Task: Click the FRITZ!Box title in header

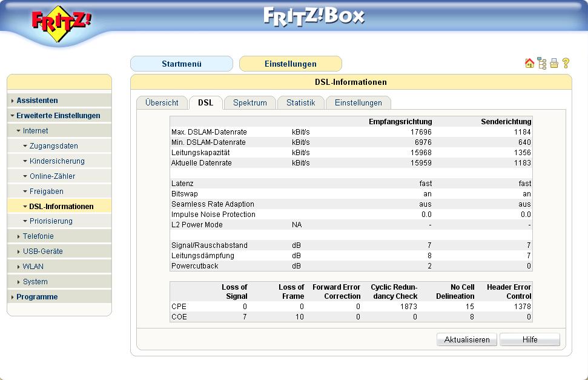Action: point(314,16)
